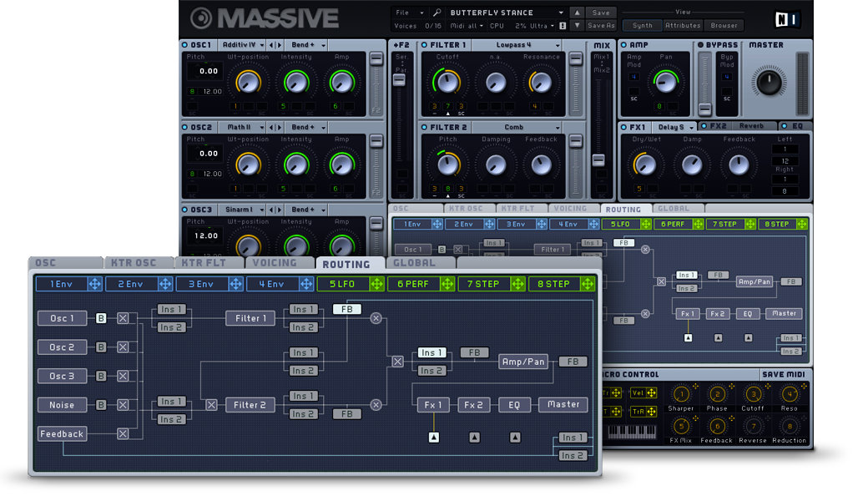Open preset search with the magnifier icon
The image size is (868, 501).
coord(437,13)
